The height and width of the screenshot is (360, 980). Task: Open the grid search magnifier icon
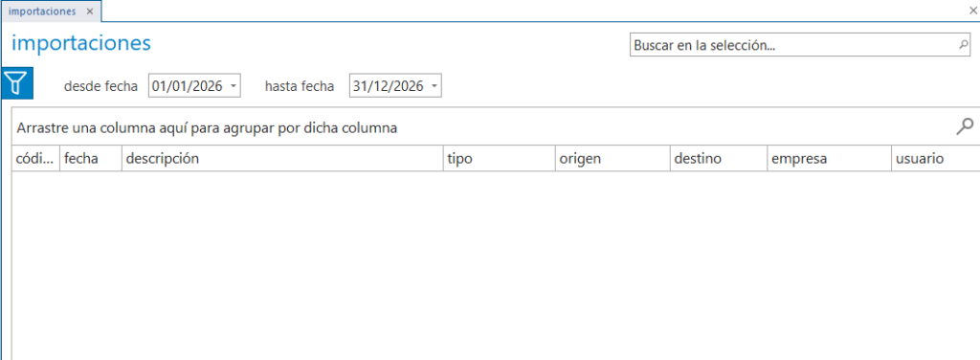click(x=965, y=127)
